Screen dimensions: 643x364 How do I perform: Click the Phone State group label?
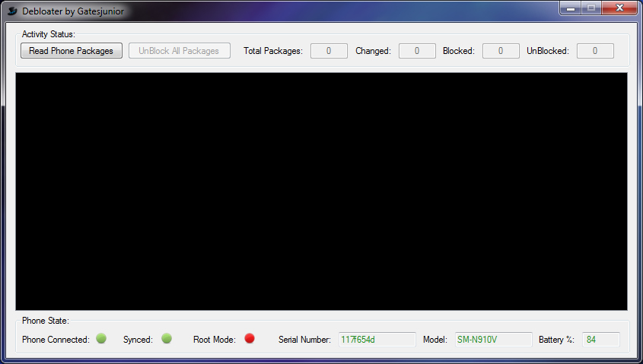[x=45, y=321]
